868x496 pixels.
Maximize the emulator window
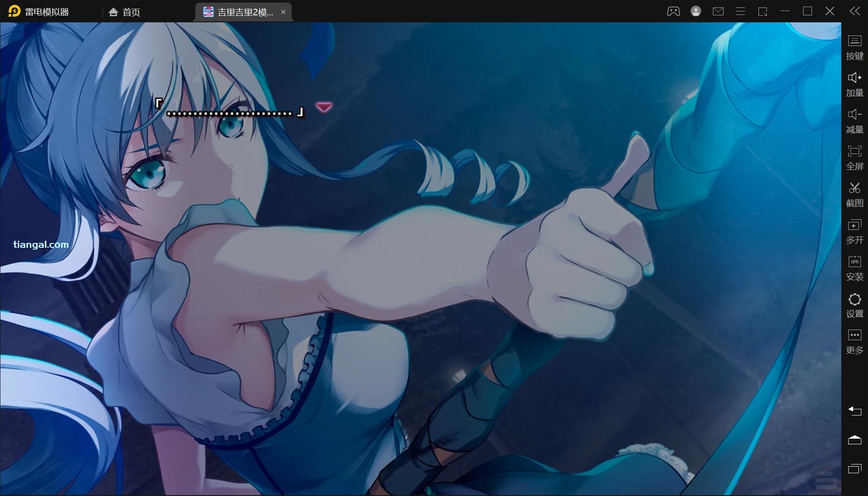[x=807, y=11]
